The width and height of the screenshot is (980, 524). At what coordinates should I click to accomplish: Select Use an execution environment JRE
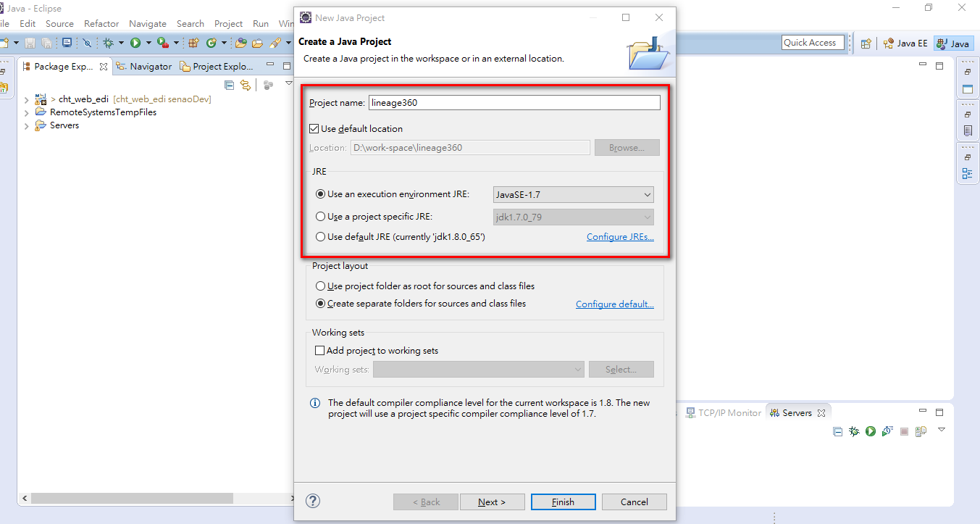(x=321, y=194)
